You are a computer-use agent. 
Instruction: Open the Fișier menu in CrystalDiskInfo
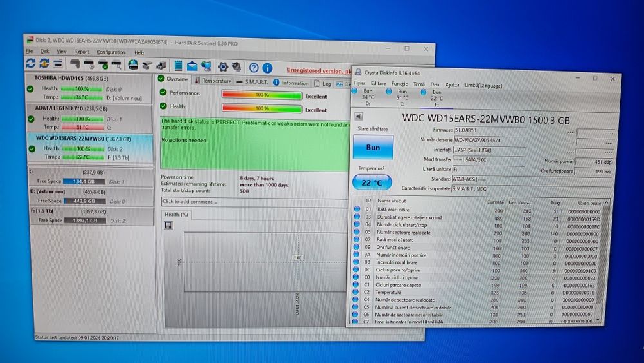point(360,83)
